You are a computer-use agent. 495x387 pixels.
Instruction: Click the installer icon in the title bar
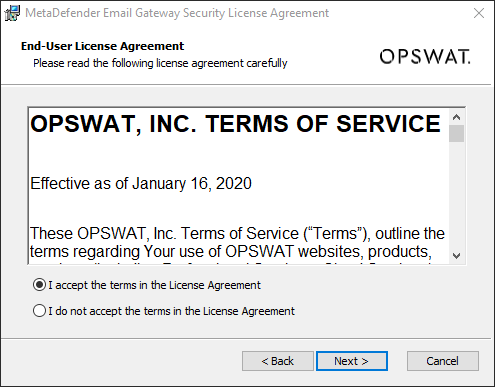[12, 13]
